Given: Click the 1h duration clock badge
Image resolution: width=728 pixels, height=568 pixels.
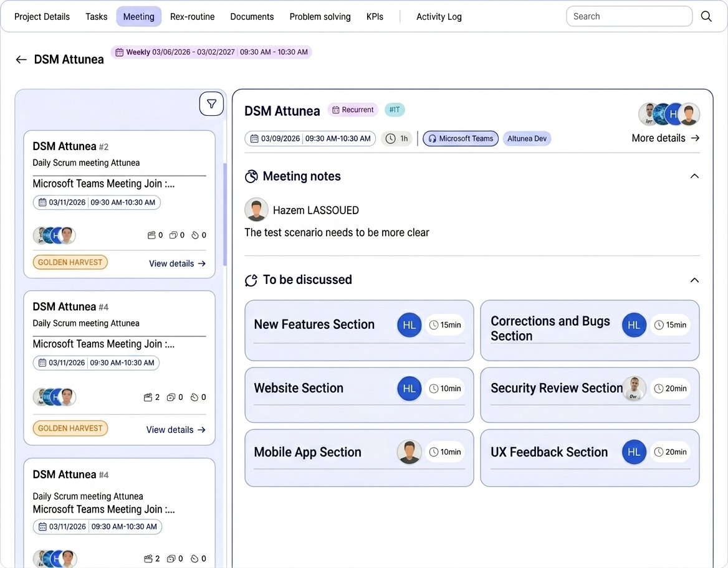Looking at the screenshot, I should pos(396,138).
